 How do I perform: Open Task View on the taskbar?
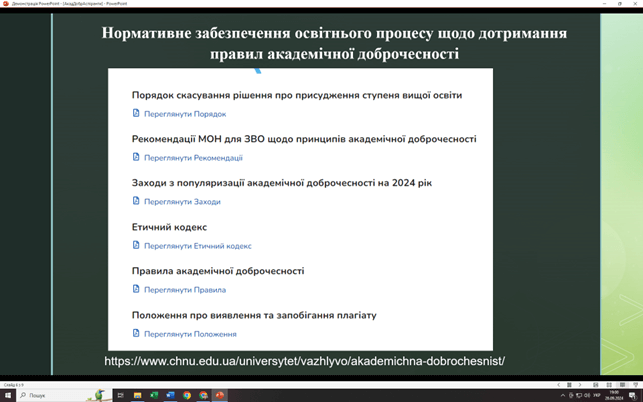tap(121, 395)
